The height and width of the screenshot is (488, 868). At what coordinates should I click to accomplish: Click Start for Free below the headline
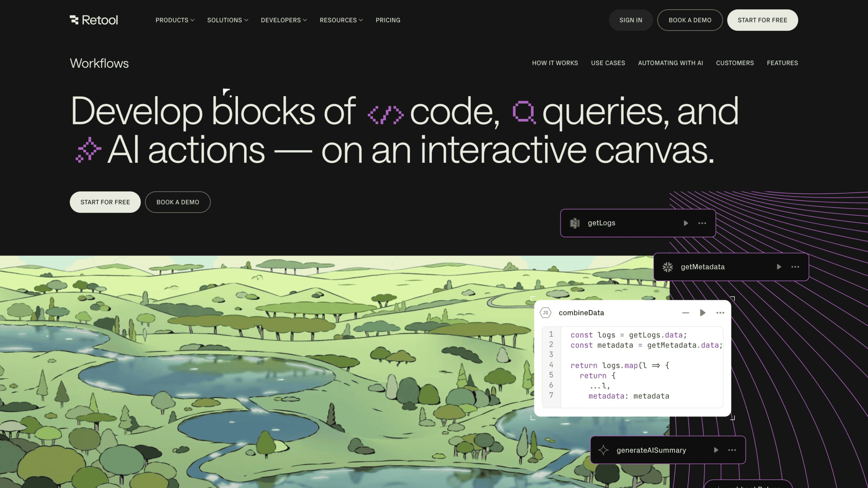click(105, 202)
